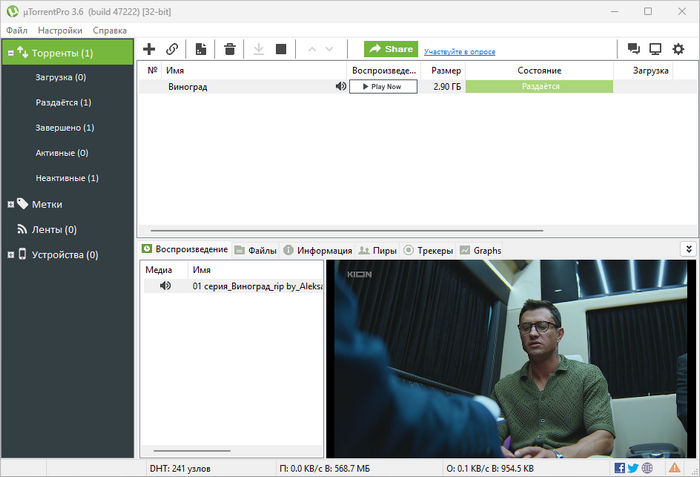Remove torrent with the trash icon

229,49
